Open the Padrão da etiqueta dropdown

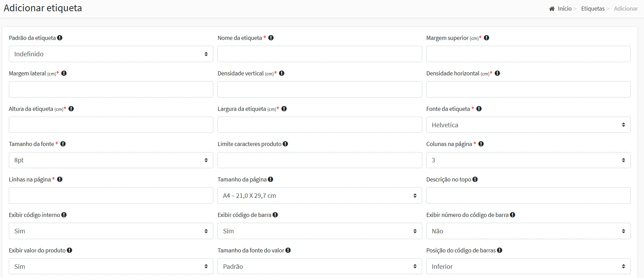(x=111, y=54)
